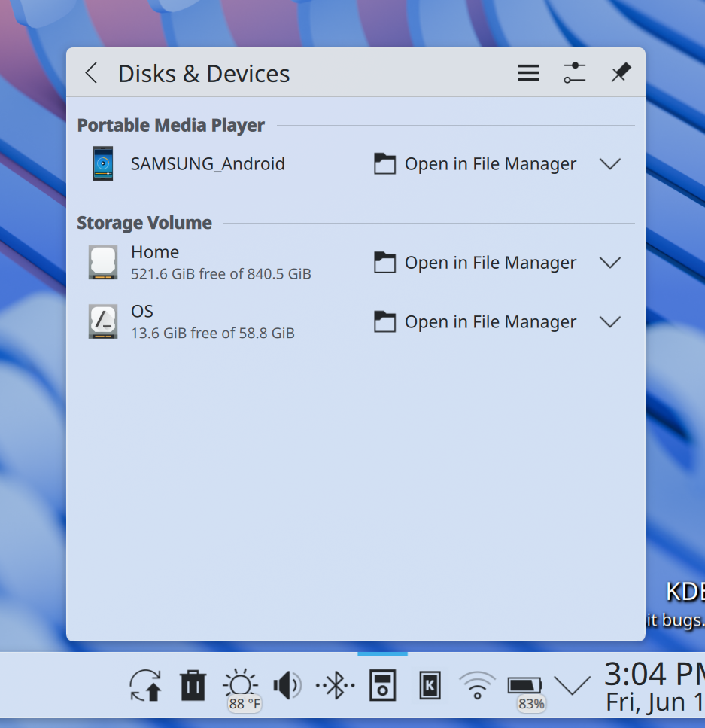
Task: Open the hamburger menu in Disks & Devices header
Action: pos(528,73)
